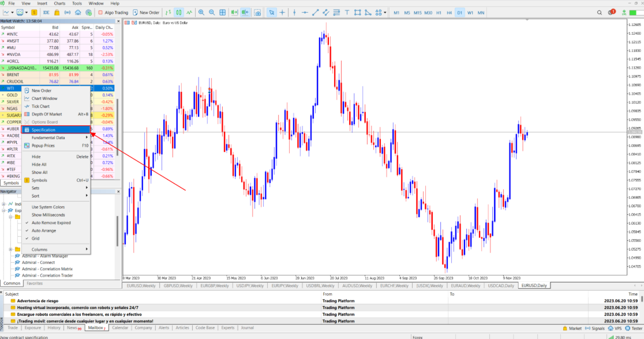Switch timeframe to W1
This screenshot has width=644, height=339.
coord(470,13)
